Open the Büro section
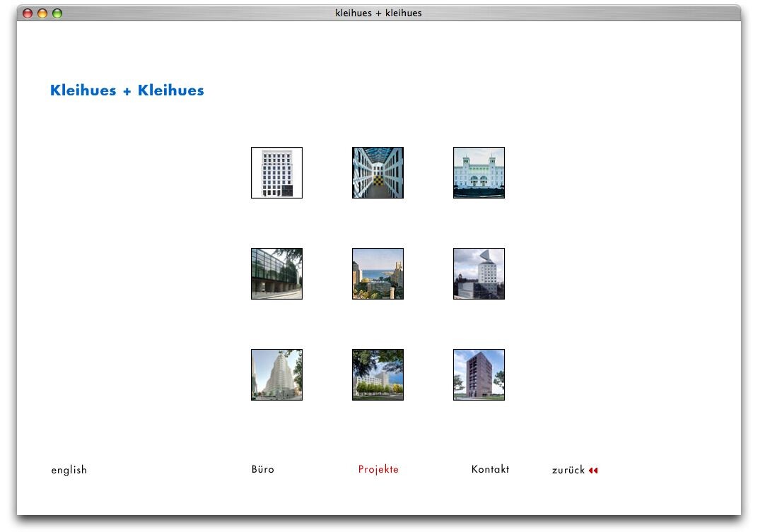 [x=262, y=469]
